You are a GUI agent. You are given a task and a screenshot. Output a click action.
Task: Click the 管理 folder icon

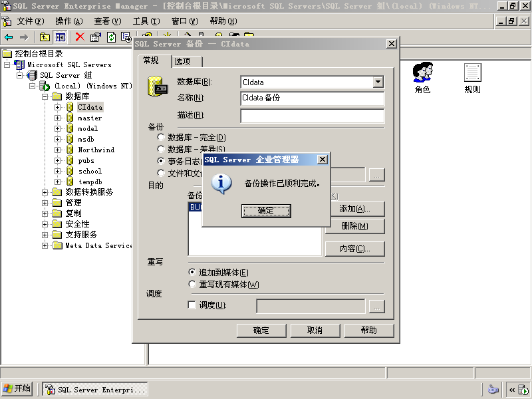57,203
